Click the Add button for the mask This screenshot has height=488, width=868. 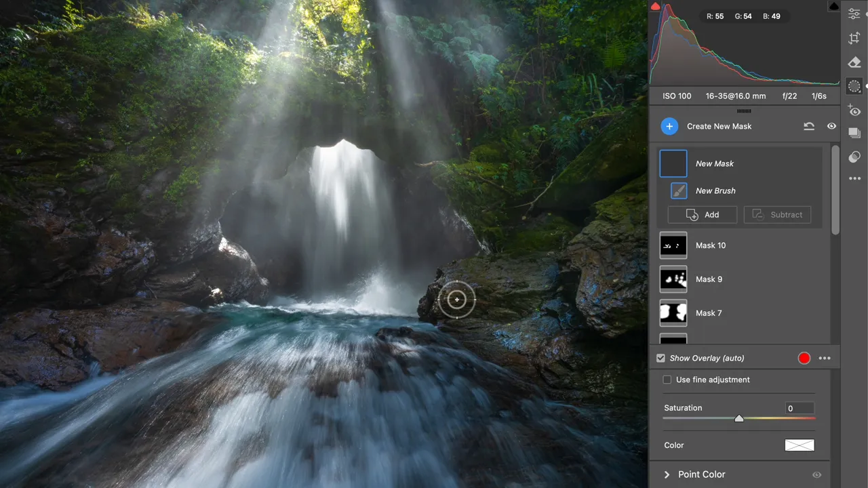tap(703, 215)
